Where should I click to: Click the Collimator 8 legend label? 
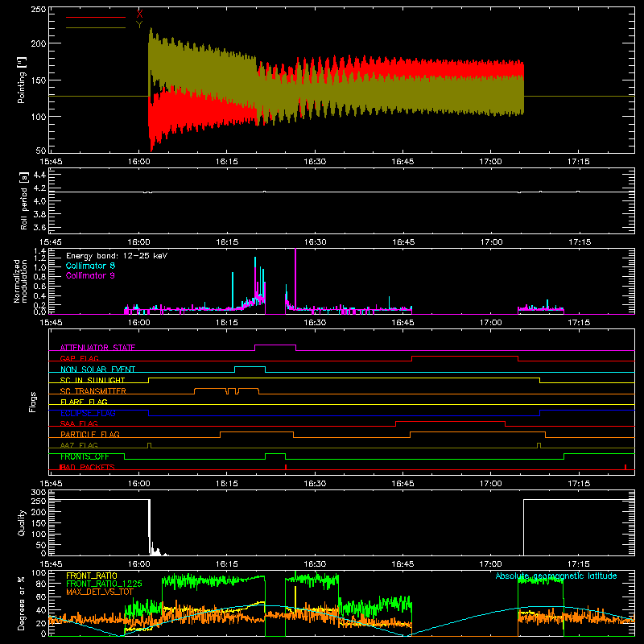point(90,266)
